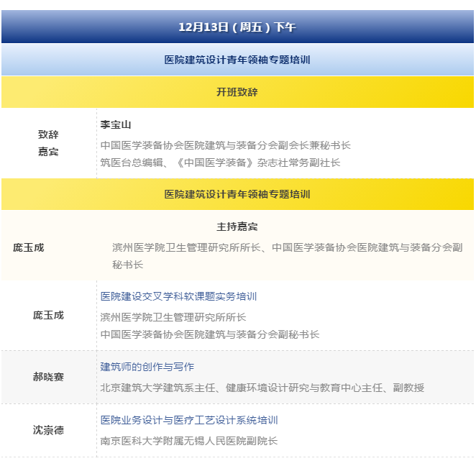Select the 副秘书长 line under 软课题实务培训
The height and width of the screenshot is (466, 476).
click(x=209, y=334)
